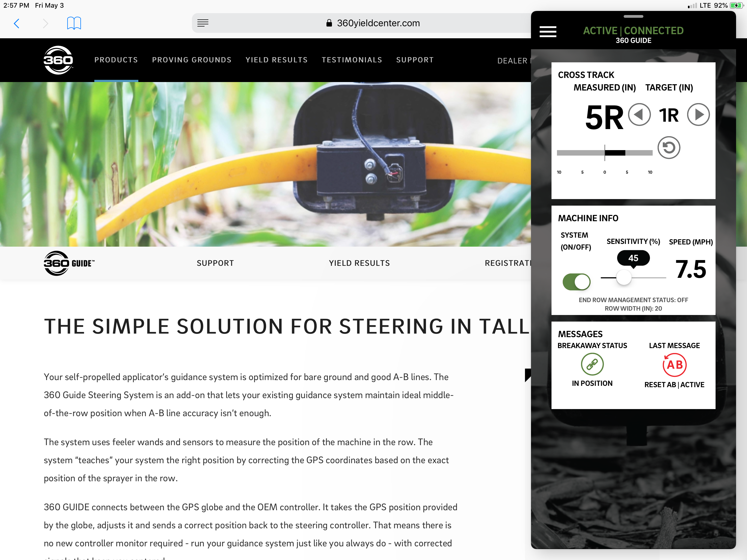Tap the Safari forward arrow
The height and width of the screenshot is (560, 747).
click(x=46, y=23)
